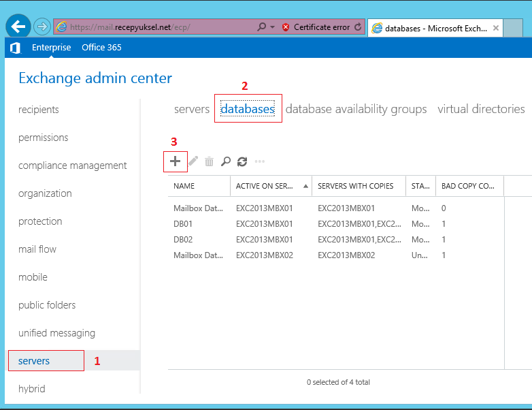The height and width of the screenshot is (410, 532).
Task: Toggle the ascending sort arrow
Action: coord(305,186)
